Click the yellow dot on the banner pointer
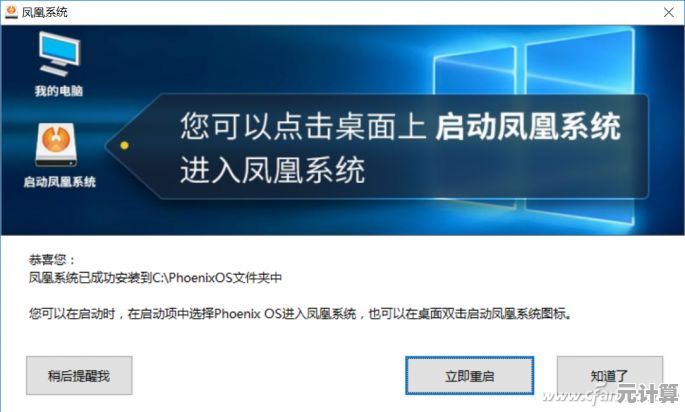Screen dimensions: 685x412 tap(124, 145)
